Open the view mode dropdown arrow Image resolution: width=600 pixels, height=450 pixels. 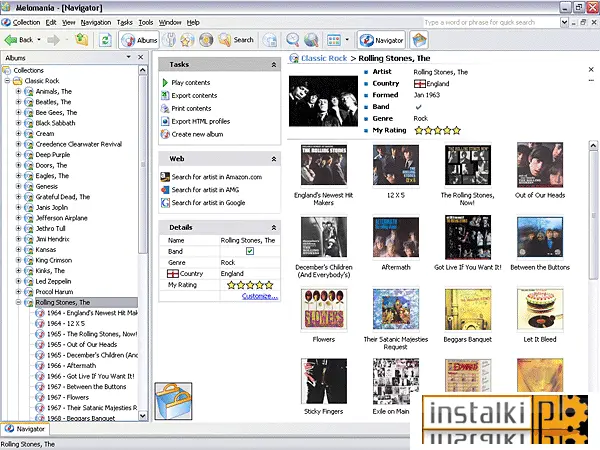[x=347, y=40]
